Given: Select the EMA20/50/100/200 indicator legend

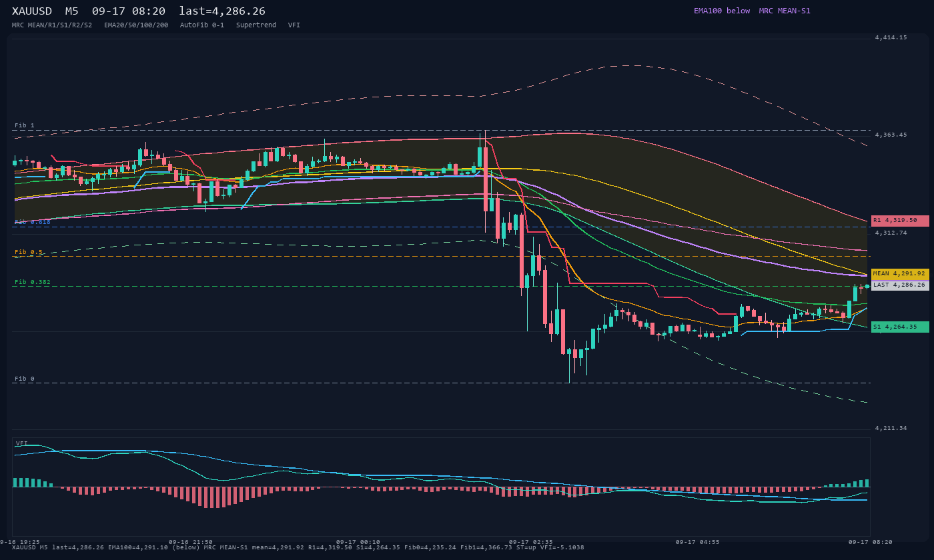Looking at the screenshot, I should [x=136, y=25].
